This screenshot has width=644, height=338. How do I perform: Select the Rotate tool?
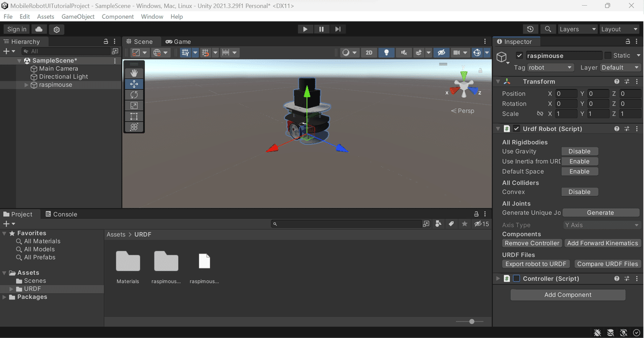pyautogui.click(x=134, y=94)
